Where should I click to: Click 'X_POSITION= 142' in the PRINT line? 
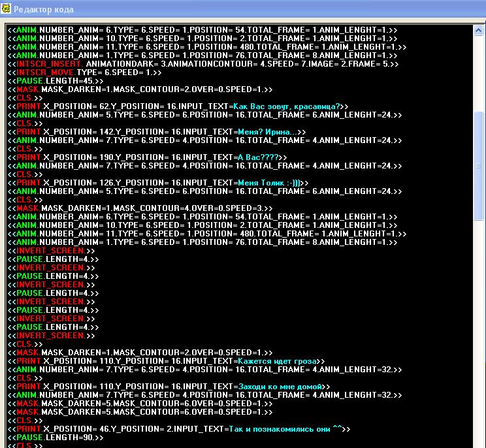[x=78, y=132]
